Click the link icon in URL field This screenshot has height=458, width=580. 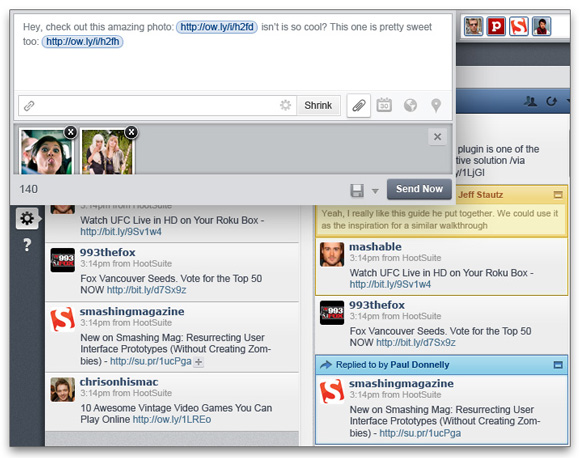[29, 106]
